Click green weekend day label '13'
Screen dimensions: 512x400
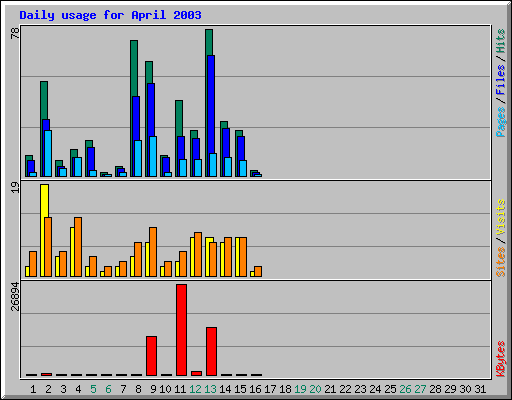pyautogui.click(x=210, y=389)
